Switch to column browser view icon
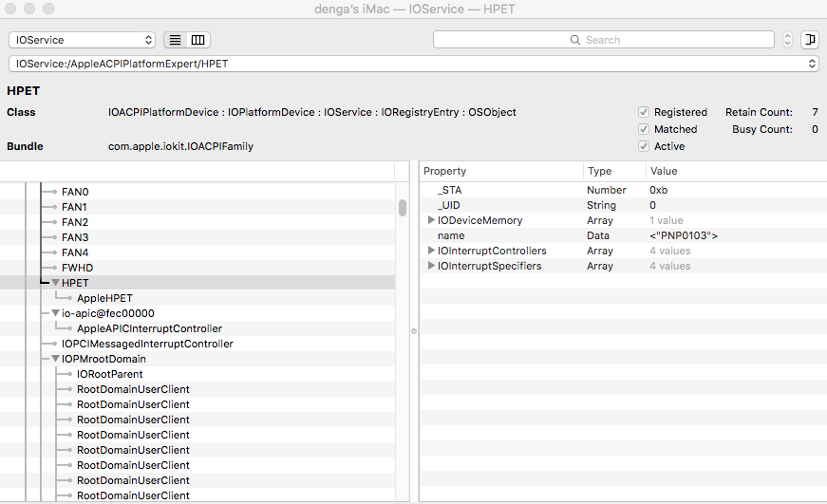The height and width of the screenshot is (504, 827). (198, 40)
